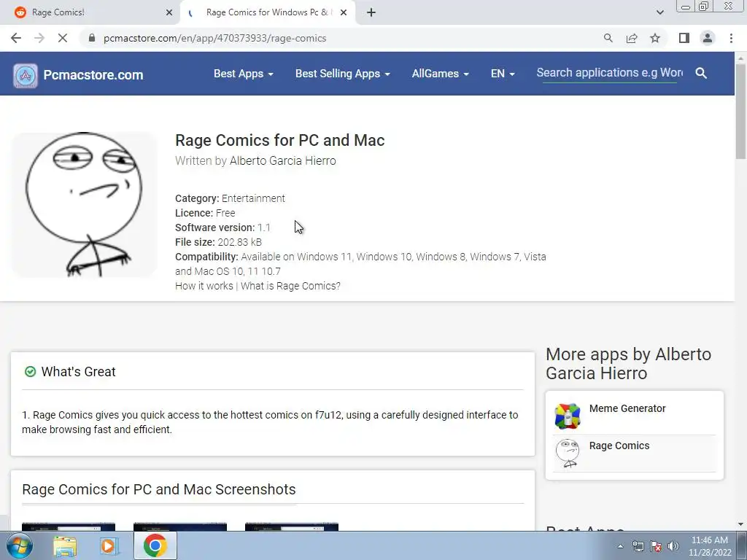Focus the Search applications field
This screenshot has height=560, width=747.
coord(609,73)
